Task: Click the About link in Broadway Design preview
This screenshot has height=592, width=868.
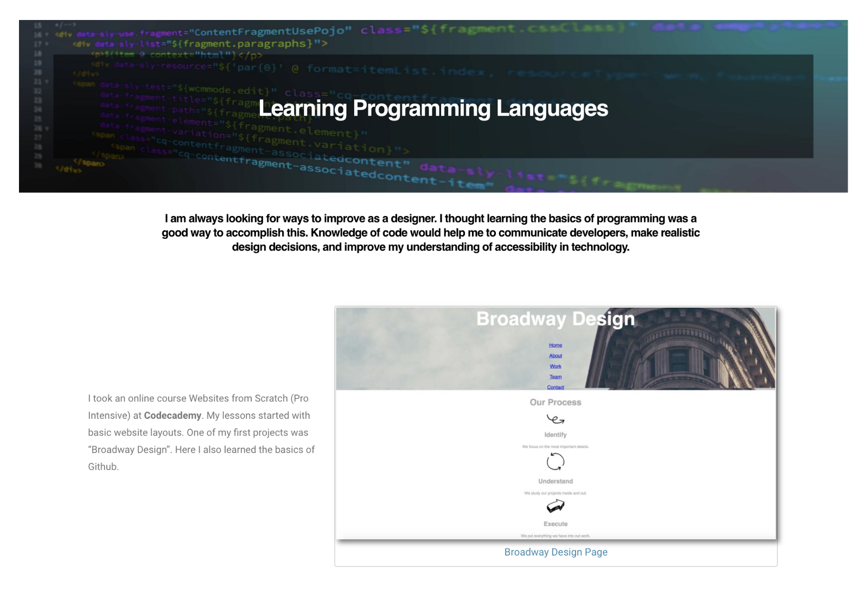Action: (x=556, y=356)
